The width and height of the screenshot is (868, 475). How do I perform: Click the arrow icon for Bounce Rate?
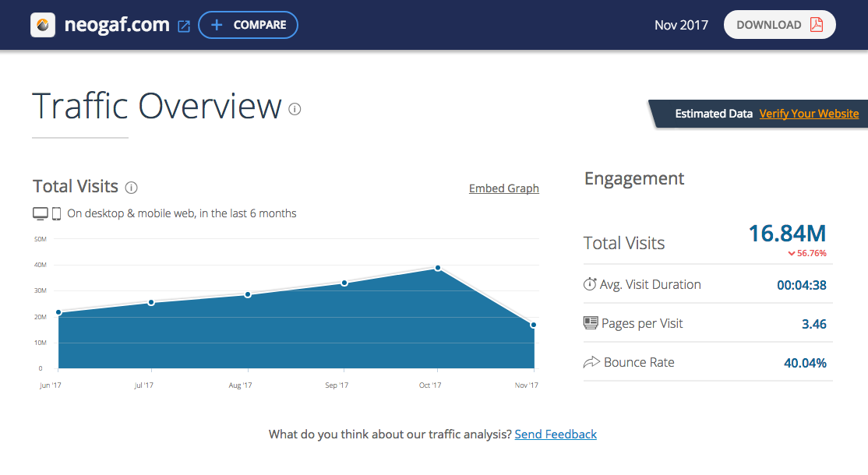[x=591, y=362]
